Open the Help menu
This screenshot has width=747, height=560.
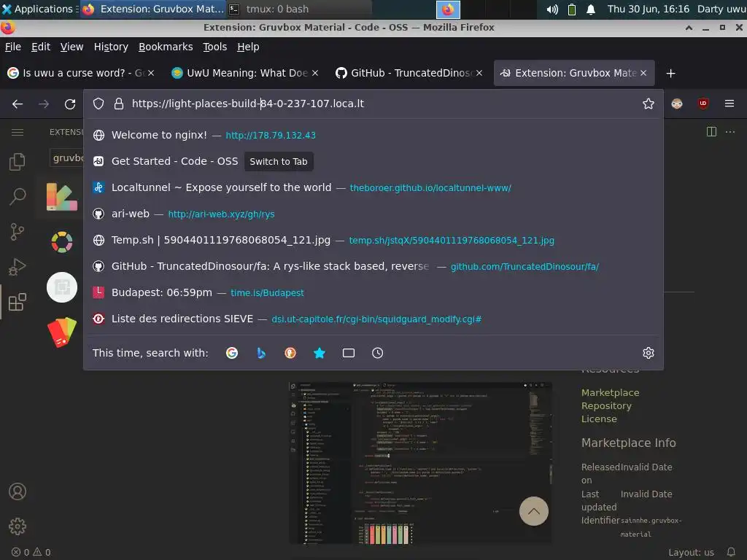click(248, 47)
